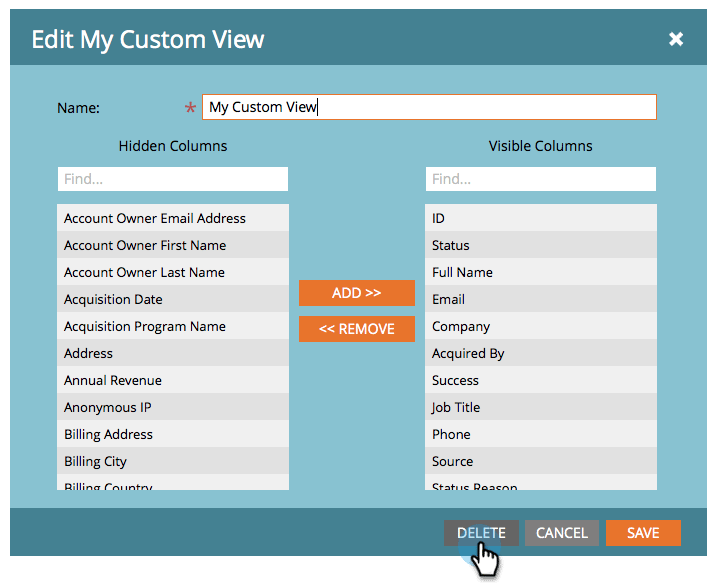Focus the Hidden Columns Find box
This screenshot has width=716, height=584.
[173, 179]
